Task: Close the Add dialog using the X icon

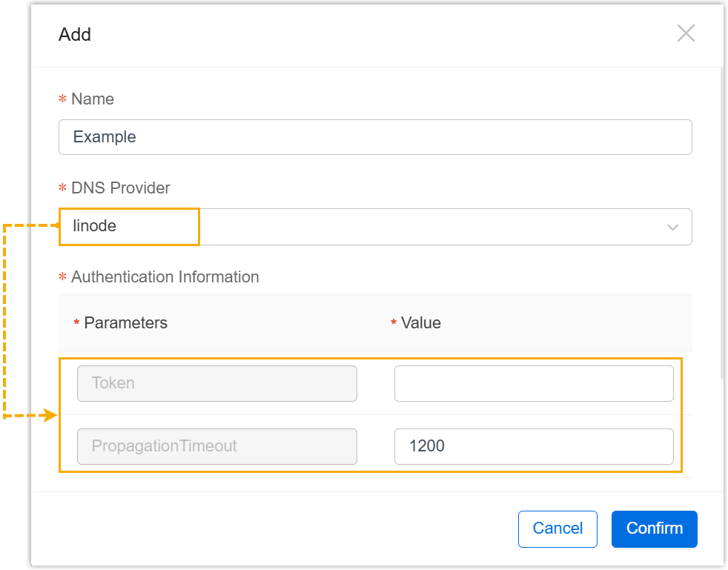Action: coord(686,33)
